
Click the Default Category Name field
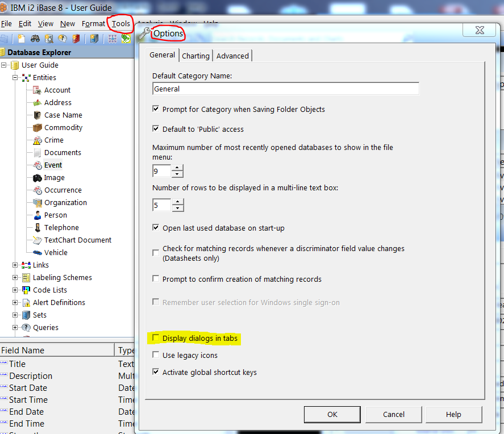coord(284,88)
